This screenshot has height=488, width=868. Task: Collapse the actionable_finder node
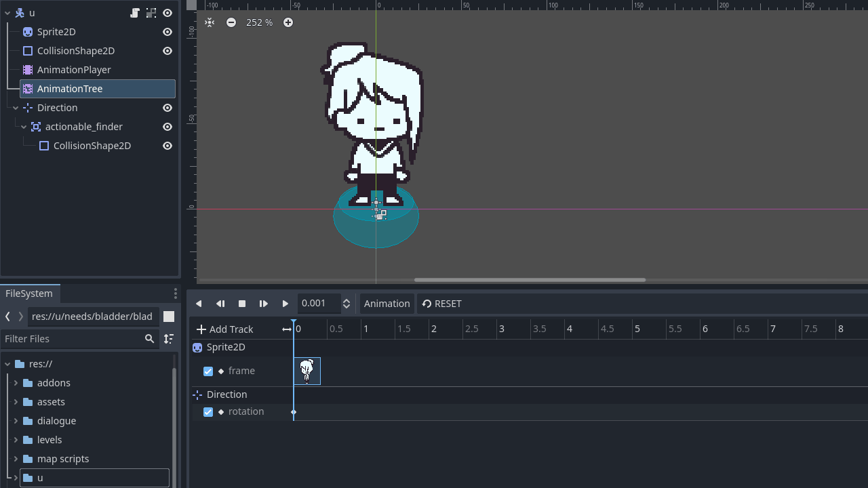(24, 127)
